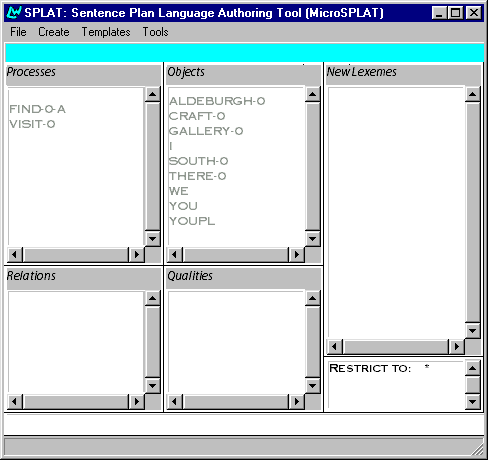Click inside the Restrict To field
The image size is (488, 460).
(396, 385)
